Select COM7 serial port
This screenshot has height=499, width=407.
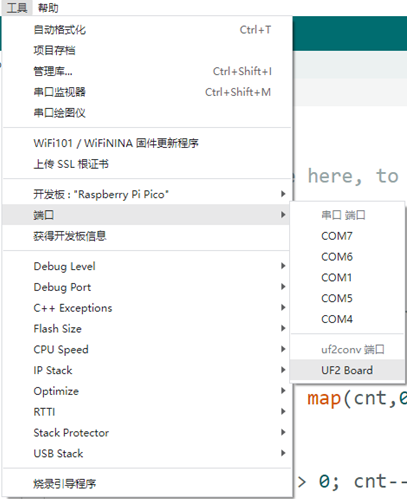347,236
